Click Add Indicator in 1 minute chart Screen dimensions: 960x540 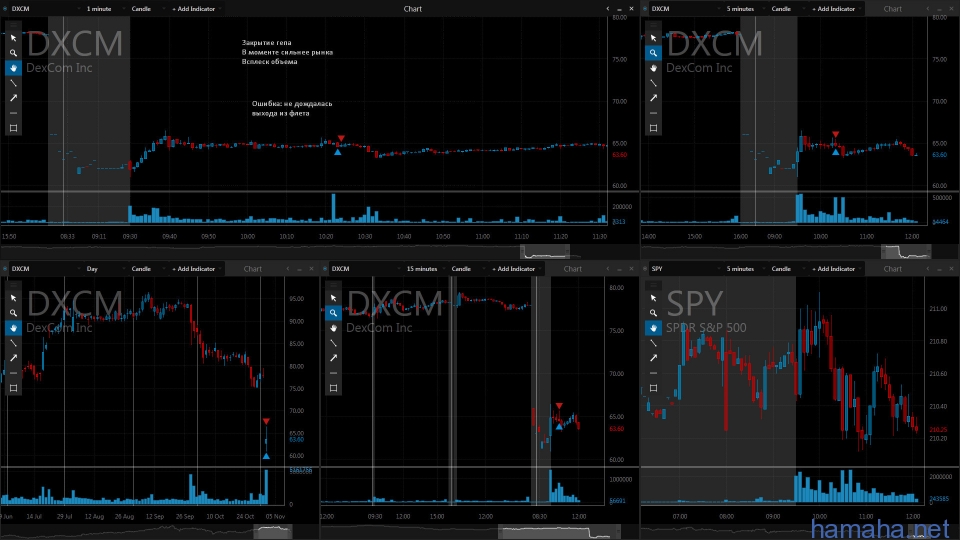[195, 9]
